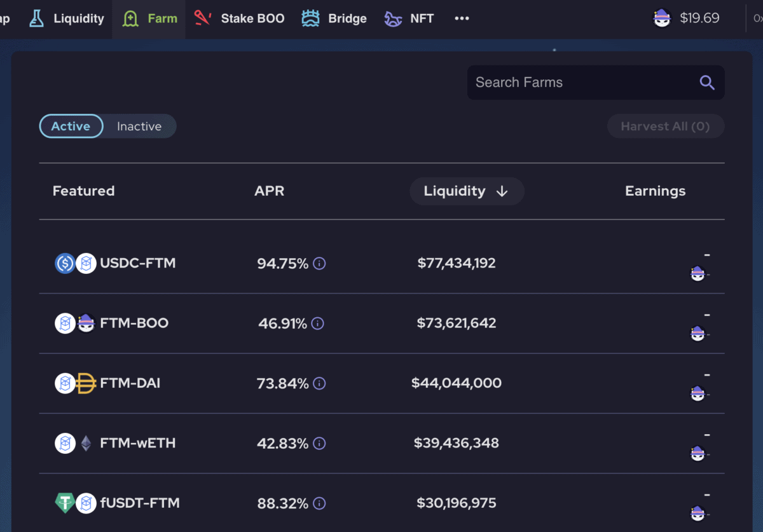763x532 pixels.
Task: Click the earnings BOO icon in FTM-wETH row
Action: (698, 453)
